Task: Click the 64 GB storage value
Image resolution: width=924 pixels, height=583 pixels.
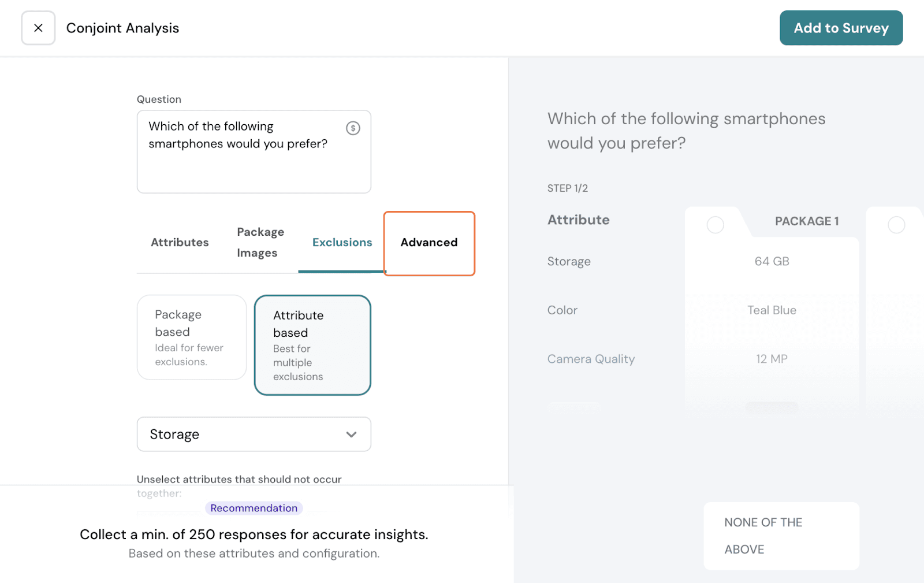Action: point(772,261)
